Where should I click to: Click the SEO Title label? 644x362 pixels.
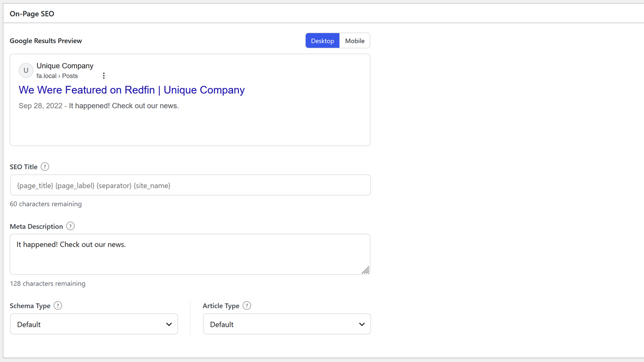pyautogui.click(x=23, y=167)
